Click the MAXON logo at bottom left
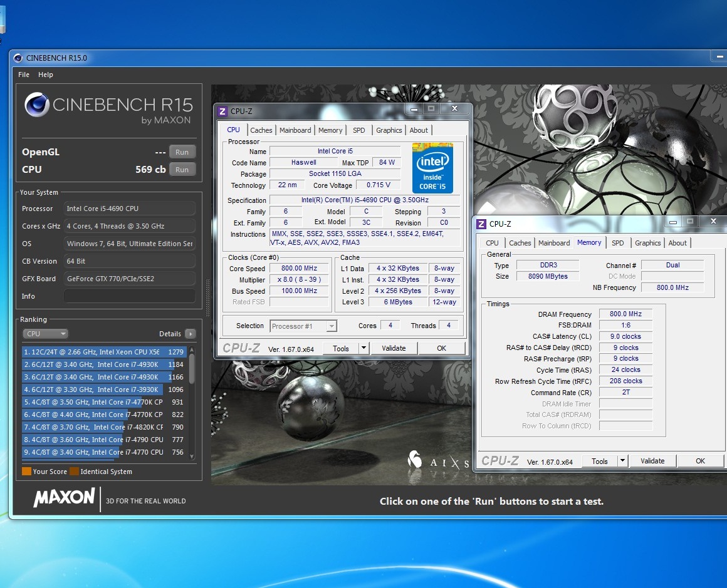The width and height of the screenshot is (727, 588). (64, 498)
